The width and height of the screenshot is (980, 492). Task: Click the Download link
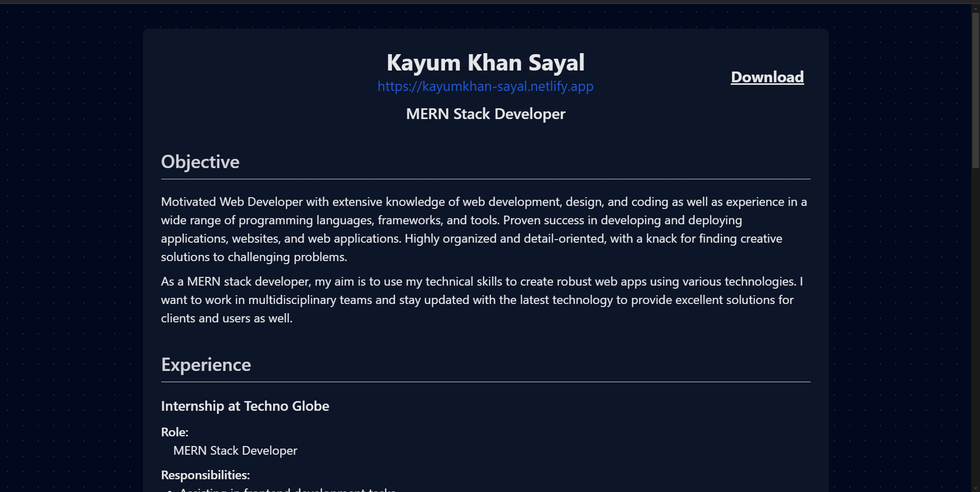[x=767, y=77]
